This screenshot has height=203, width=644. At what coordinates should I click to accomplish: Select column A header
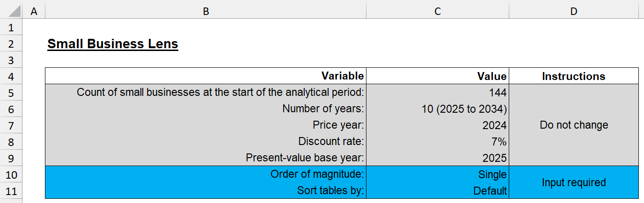coord(34,11)
